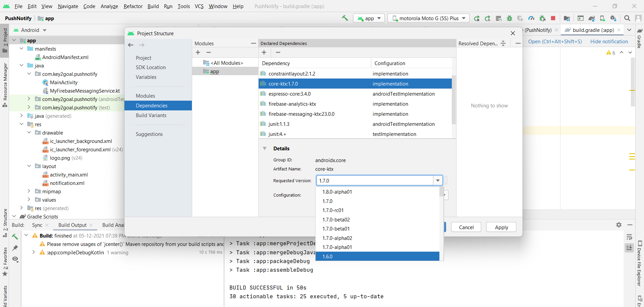Click the Cancel button

(x=466, y=227)
